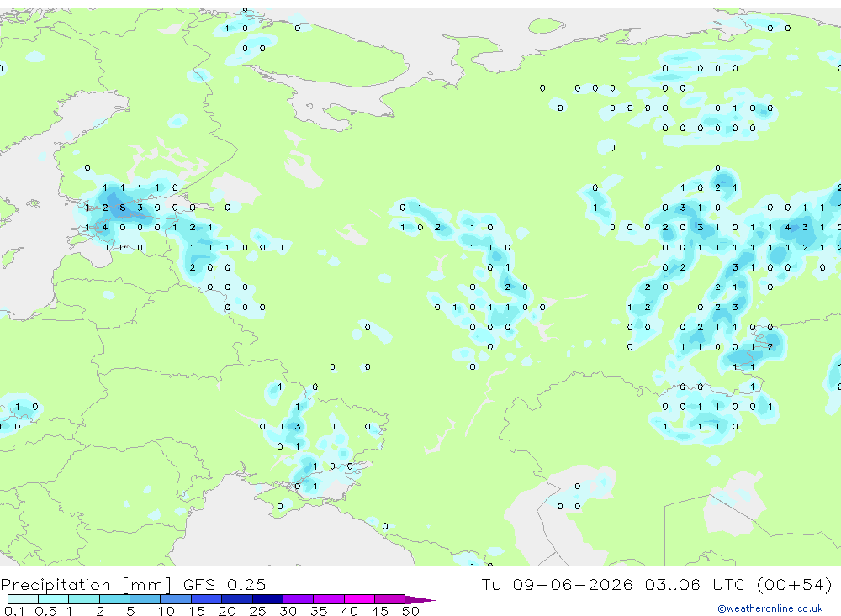Pick the 10–15 mm legend color swatch
Image resolution: width=841 pixels, height=616 pixels.
click(176, 599)
